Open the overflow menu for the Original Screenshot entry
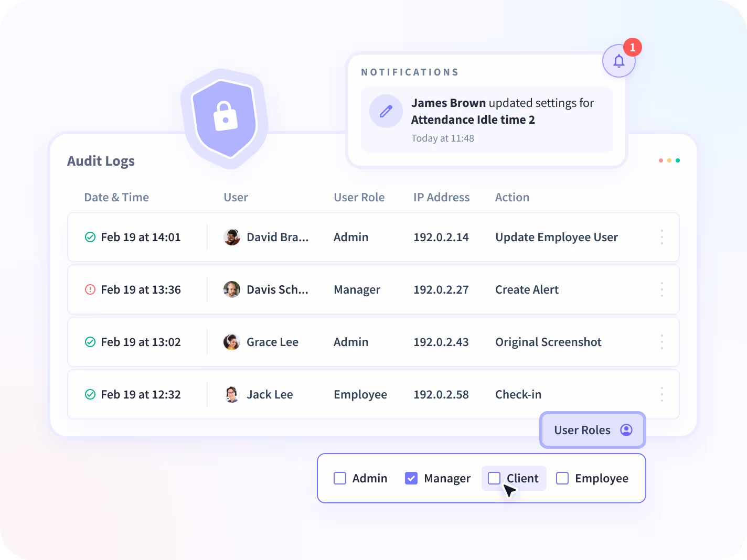The height and width of the screenshot is (560, 747). tap(661, 342)
